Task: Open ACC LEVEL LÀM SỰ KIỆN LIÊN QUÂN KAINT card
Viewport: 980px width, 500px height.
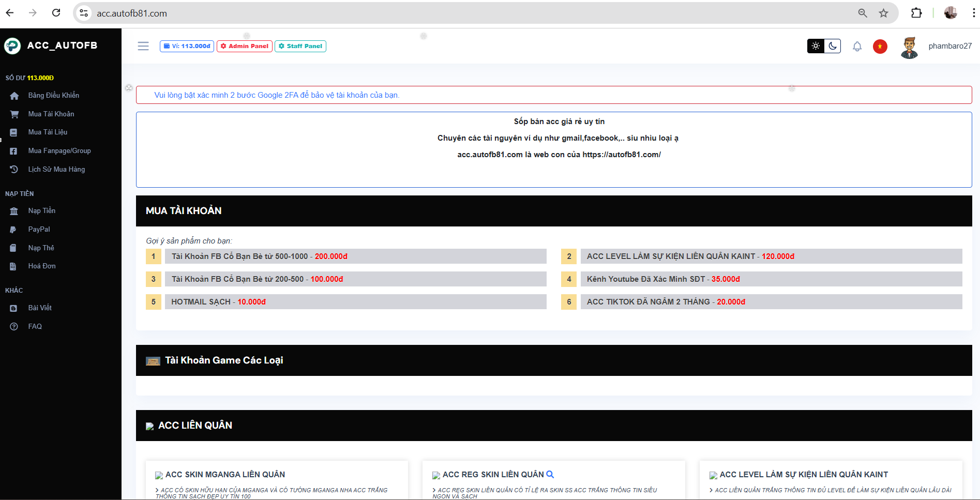Action: pyautogui.click(x=804, y=475)
